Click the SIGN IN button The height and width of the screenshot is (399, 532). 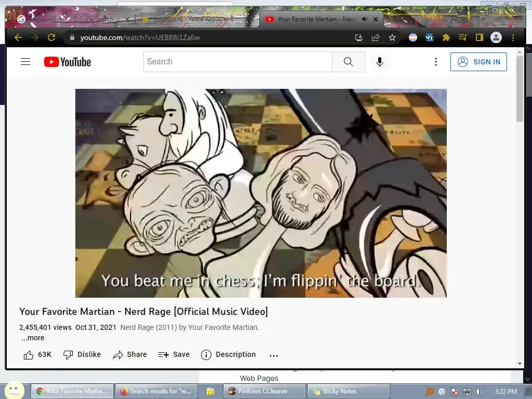pyautogui.click(x=478, y=62)
